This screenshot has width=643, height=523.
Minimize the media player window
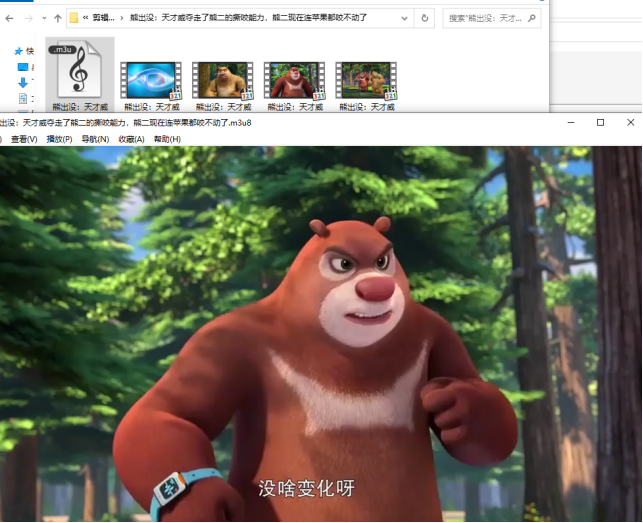coord(571,123)
